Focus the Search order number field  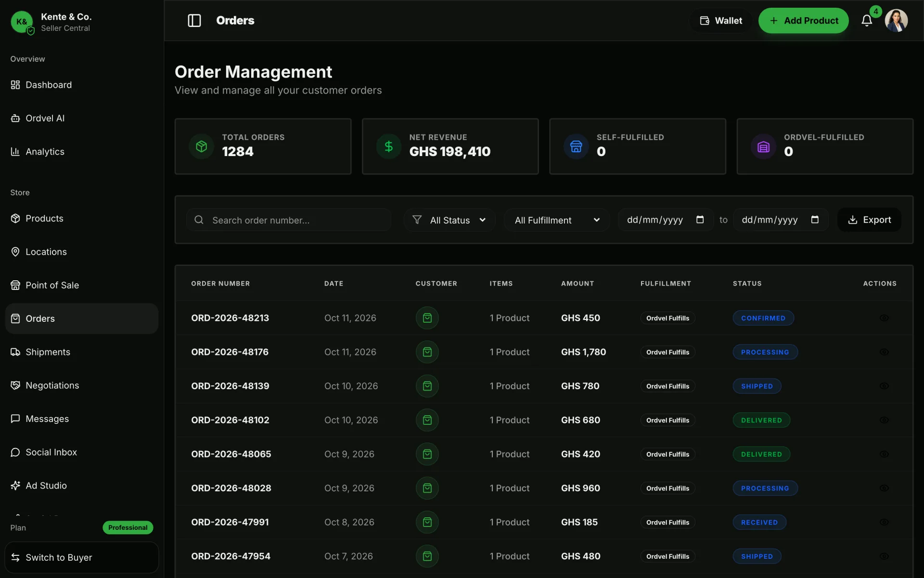[x=289, y=220]
